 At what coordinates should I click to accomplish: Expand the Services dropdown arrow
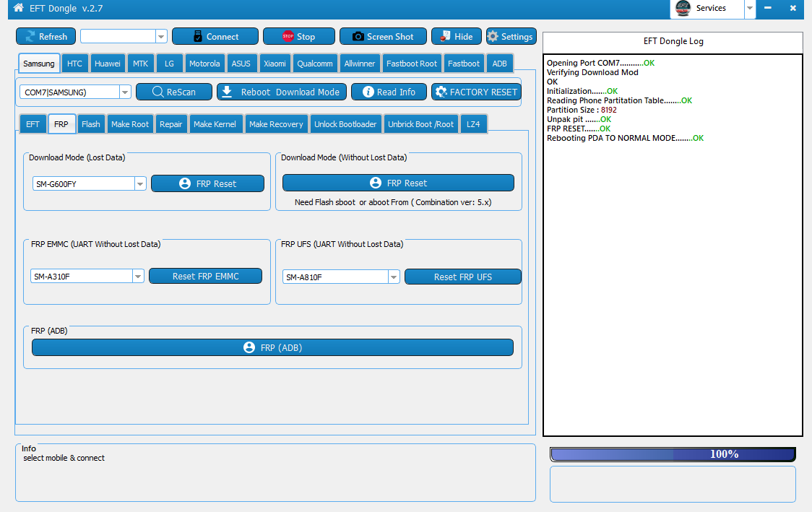click(x=749, y=8)
